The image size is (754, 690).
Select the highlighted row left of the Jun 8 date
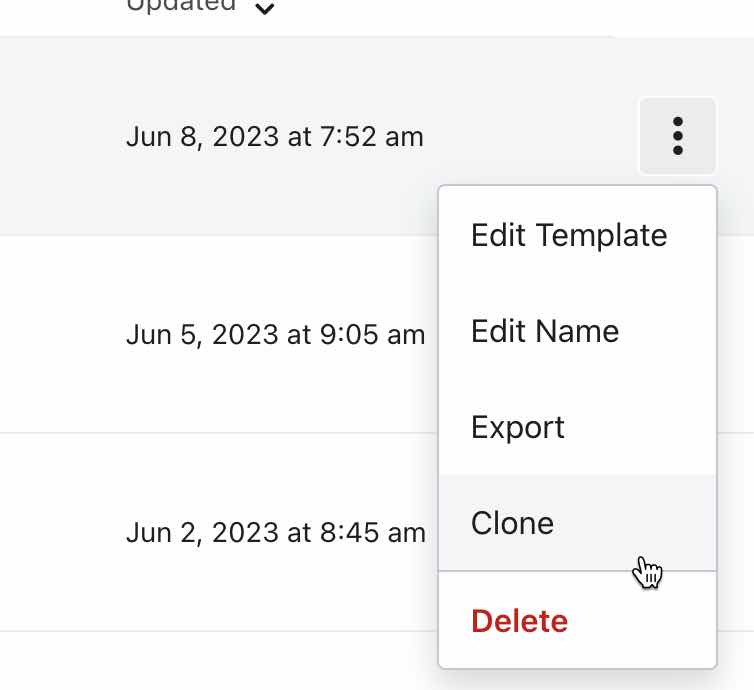click(60, 136)
